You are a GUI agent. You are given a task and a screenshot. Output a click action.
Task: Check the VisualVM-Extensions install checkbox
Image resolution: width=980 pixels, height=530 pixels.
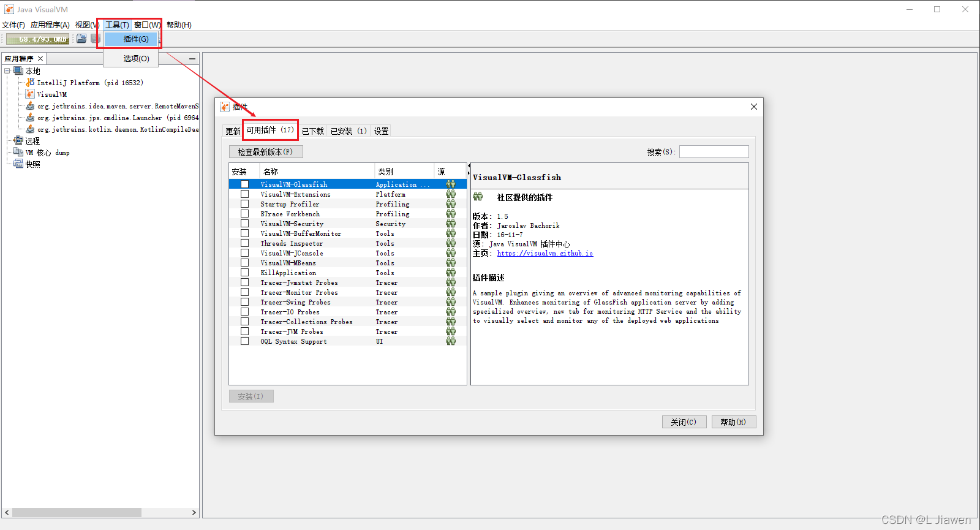pos(244,194)
